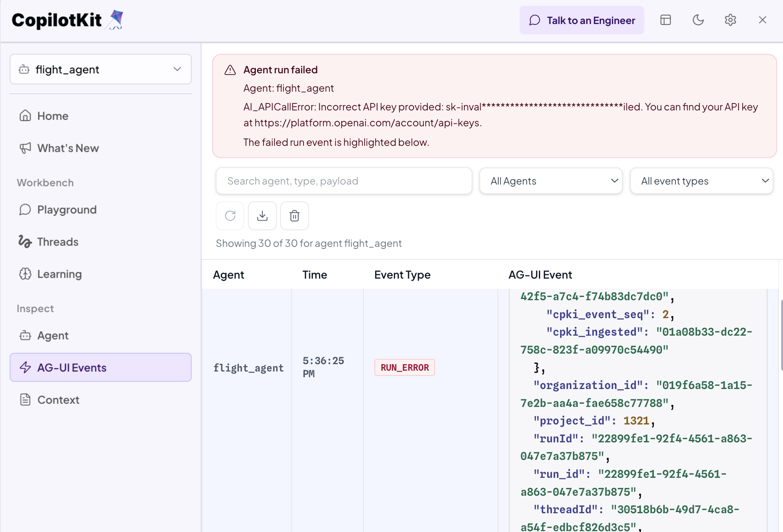Click the Agent run failed heading
This screenshot has width=783, height=532.
pyautogui.click(x=280, y=70)
